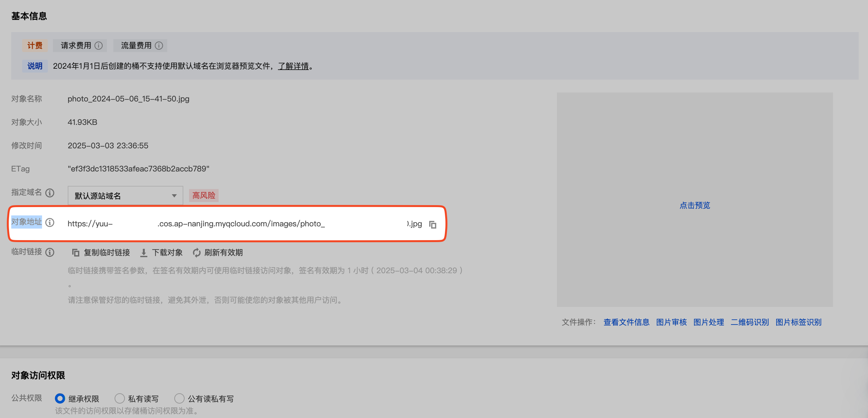The image size is (868, 418).
Task: Open 查看文件信息 file operation
Action: 626,322
